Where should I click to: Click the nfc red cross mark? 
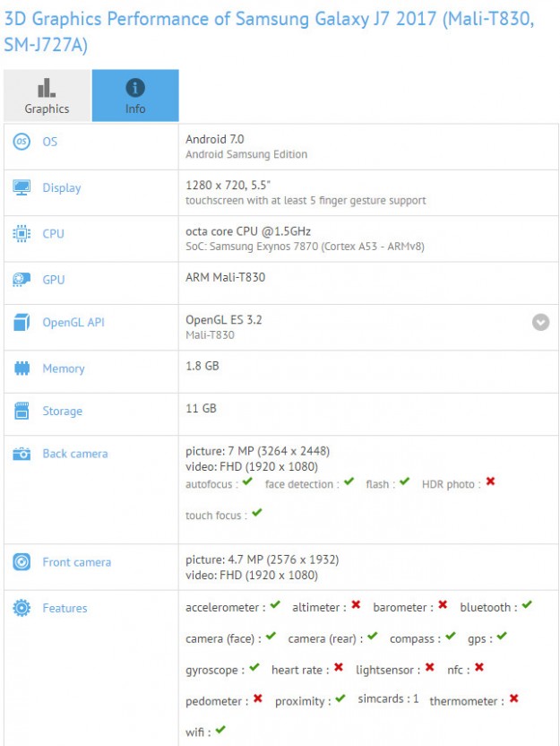pos(479,667)
